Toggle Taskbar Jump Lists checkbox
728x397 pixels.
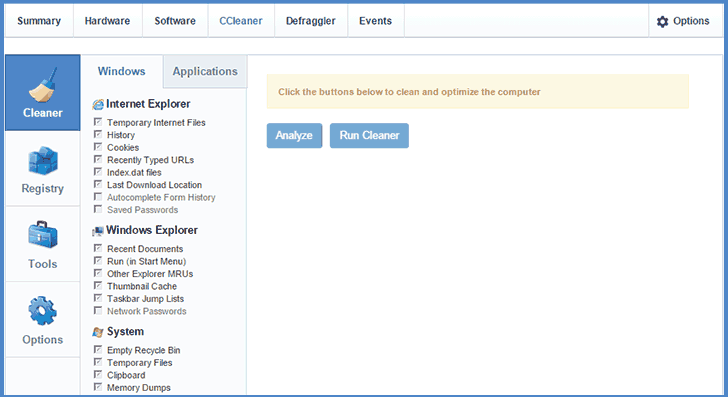click(x=98, y=298)
